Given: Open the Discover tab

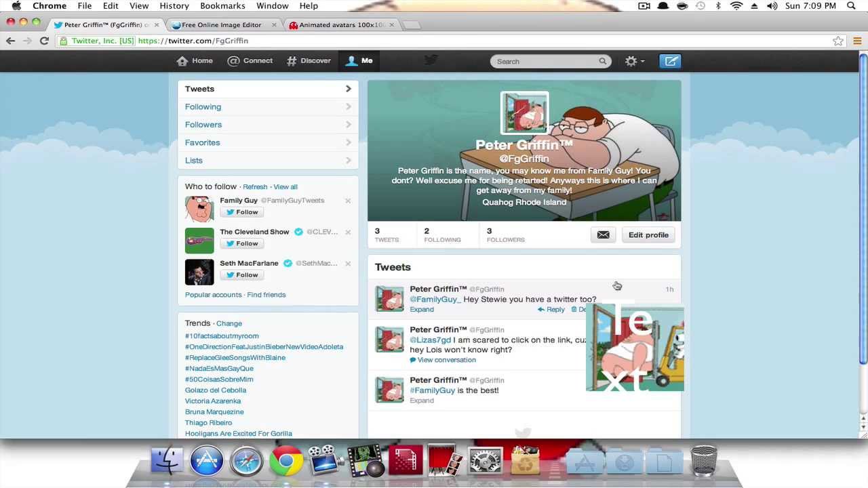Looking at the screenshot, I should tap(309, 61).
